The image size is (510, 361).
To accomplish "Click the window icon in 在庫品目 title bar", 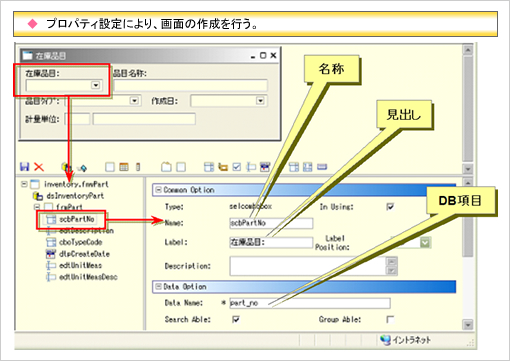I will coord(27,56).
